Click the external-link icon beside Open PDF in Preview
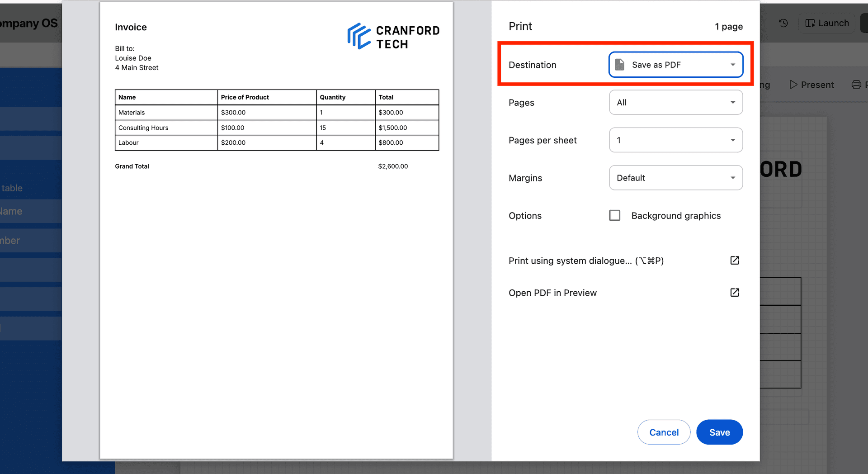868x474 pixels. pyautogui.click(x=735, y=292)
